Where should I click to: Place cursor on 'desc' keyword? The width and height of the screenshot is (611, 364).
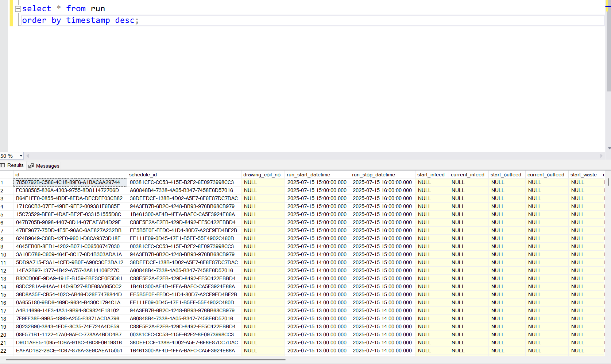coord(125,20)
